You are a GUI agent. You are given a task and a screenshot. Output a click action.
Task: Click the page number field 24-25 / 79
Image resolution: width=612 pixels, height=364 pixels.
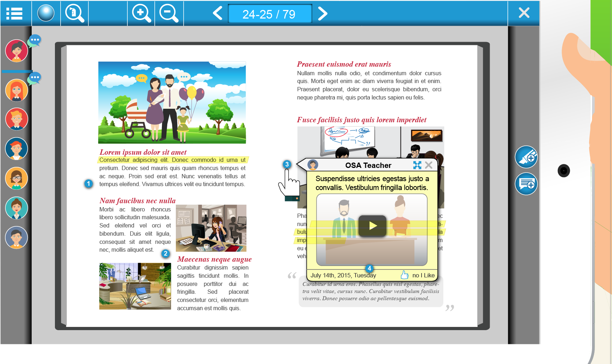269,14
